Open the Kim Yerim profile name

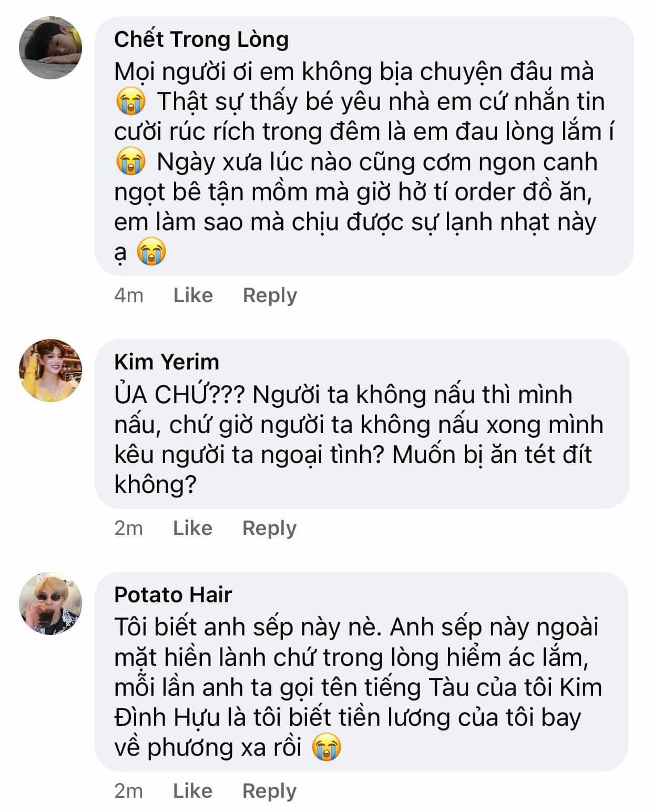167,362
